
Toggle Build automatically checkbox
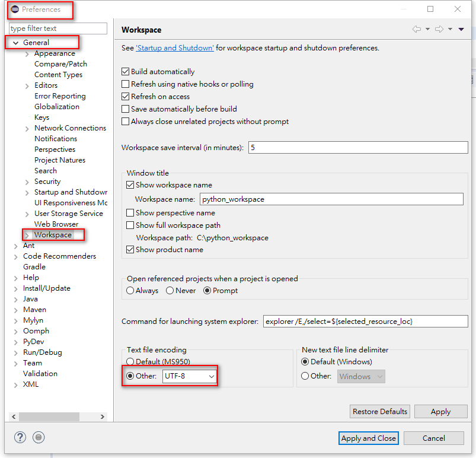click(x=125, y=72)
